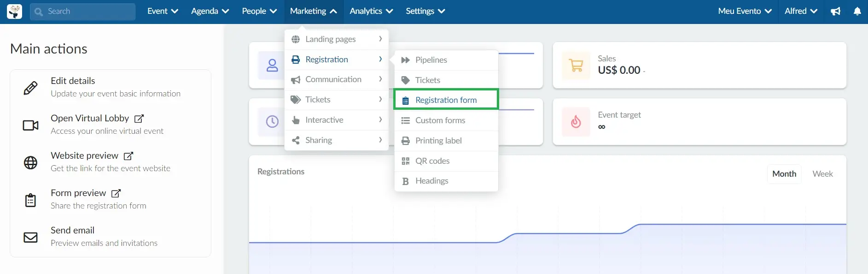The width and height of the screenshot is (868, 274).
Task: Click into the Search field
Action: [x=83, y=12]
